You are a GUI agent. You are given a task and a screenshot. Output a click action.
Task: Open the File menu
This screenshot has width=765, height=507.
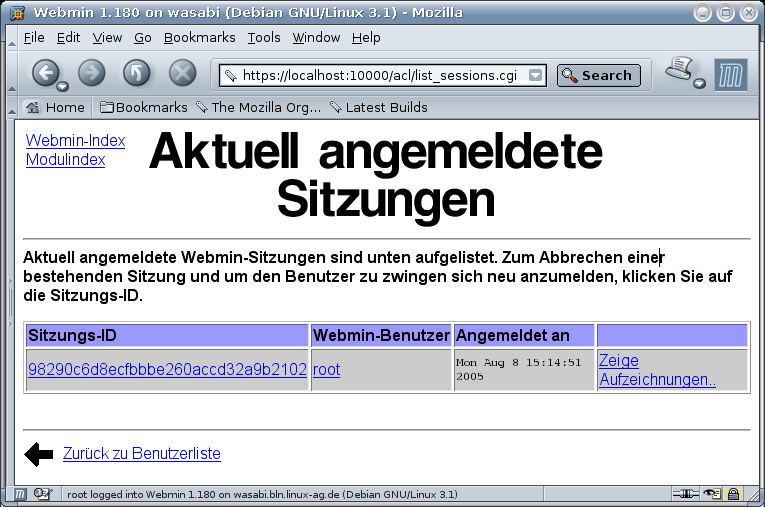(x=34, y=38)
